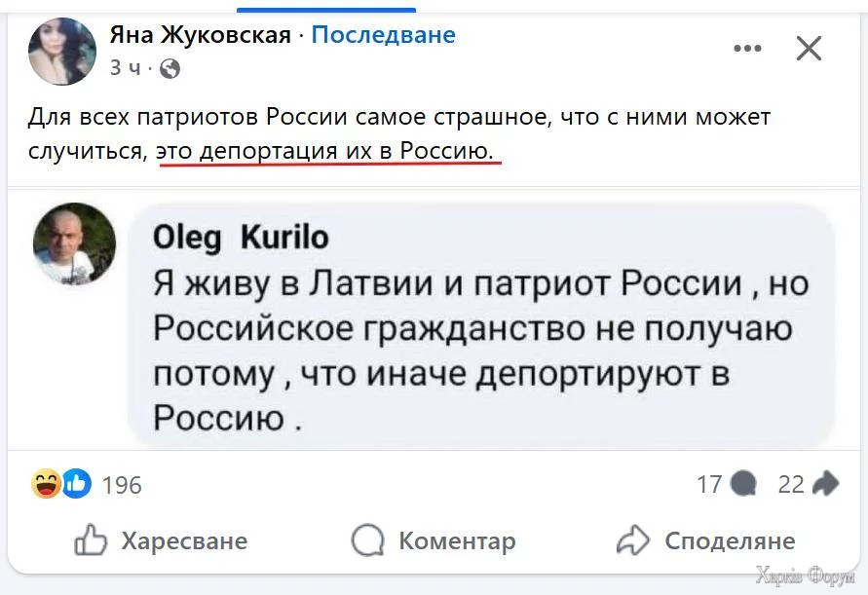Follow the author via Последване link
Image resolution: width=868 pixels, height=595 pixels.
[383, 36]
